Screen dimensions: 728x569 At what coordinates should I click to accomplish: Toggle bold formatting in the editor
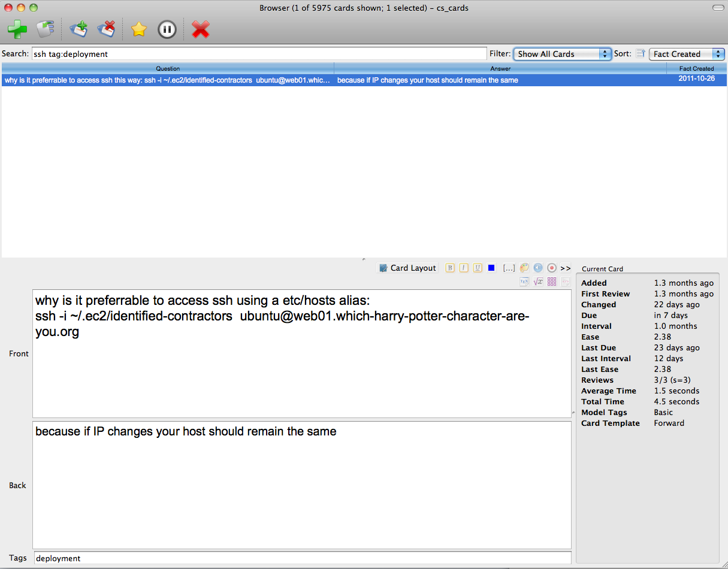450,268
